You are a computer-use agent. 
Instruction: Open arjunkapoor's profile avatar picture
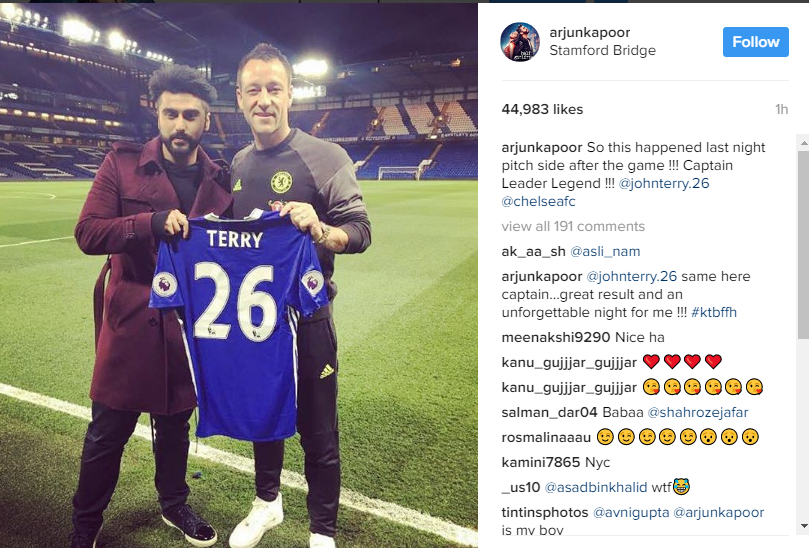pyautogui.click(x=520, y=42)
